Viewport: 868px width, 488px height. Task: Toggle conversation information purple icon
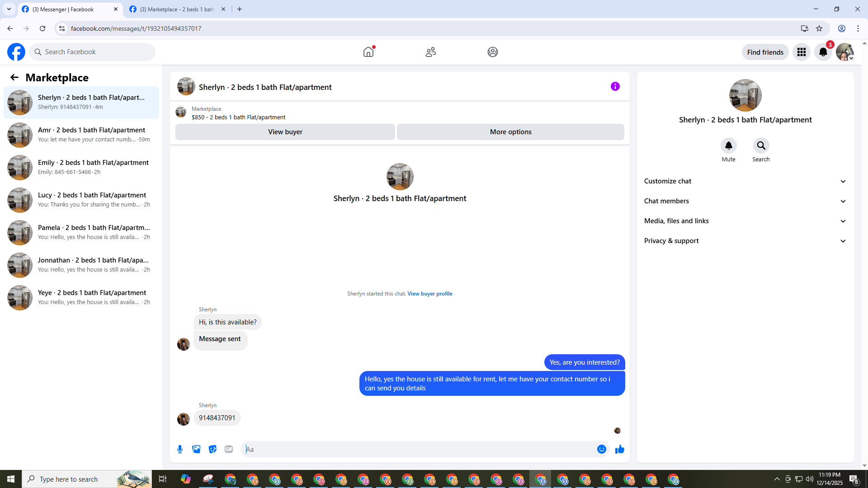click(615, 86)
